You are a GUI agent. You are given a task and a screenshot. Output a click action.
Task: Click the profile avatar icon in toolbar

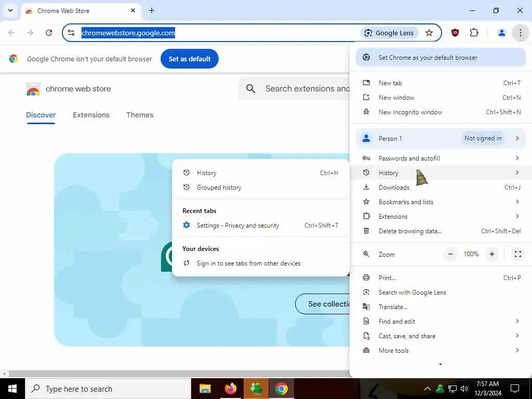coord(501,33)
